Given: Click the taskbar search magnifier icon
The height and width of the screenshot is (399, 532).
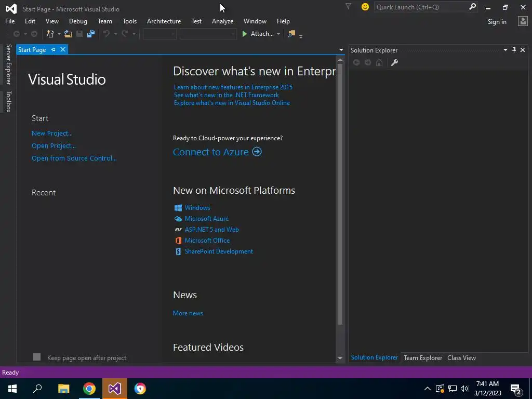Looking at the screenshot, I should 37,389.
